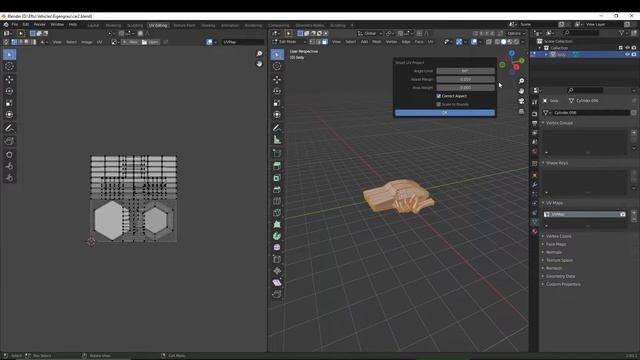
Task: Enable face select mode in 3D viewport
Action: coord(324,42)
